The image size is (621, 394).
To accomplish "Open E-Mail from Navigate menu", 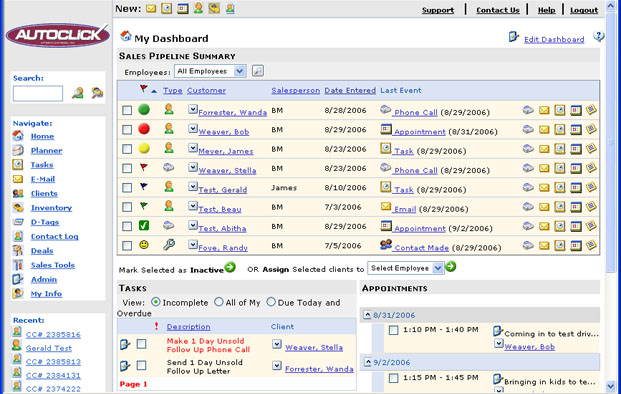I will [x=43, y=179].
